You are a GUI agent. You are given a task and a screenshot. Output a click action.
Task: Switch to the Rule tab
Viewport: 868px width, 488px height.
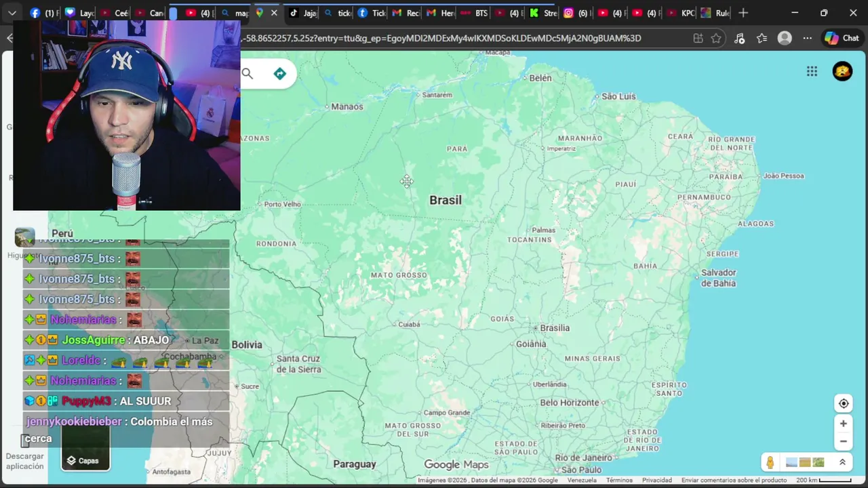715,13
